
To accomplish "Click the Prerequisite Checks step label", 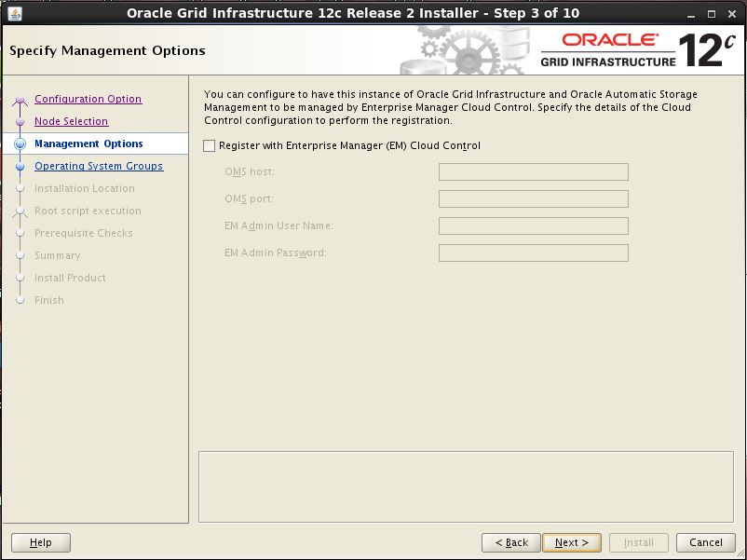I will click(x=84, y=233).
